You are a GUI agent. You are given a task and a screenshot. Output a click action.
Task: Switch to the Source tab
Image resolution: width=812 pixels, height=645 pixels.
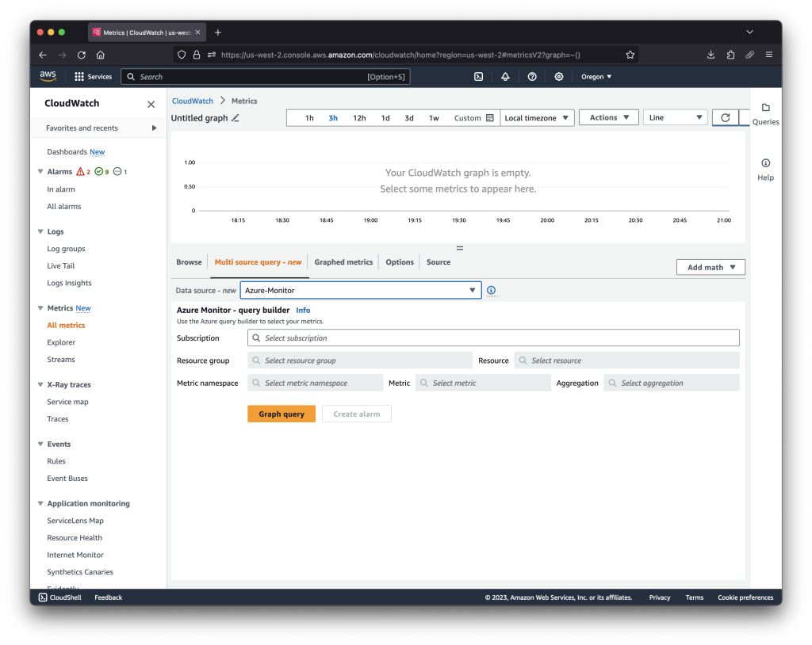click(x=438, y=261)
